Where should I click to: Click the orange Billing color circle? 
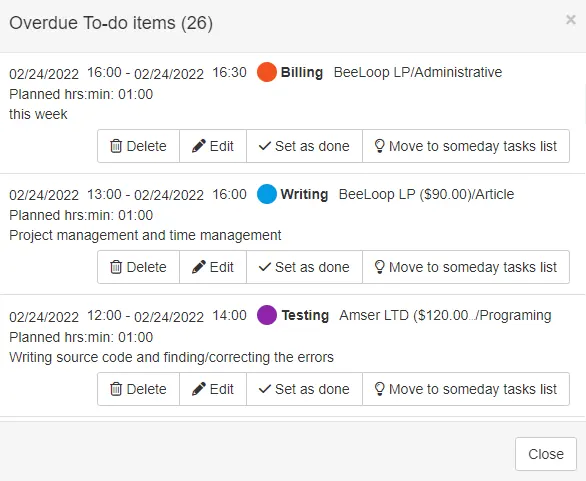[x=267, y=72]
